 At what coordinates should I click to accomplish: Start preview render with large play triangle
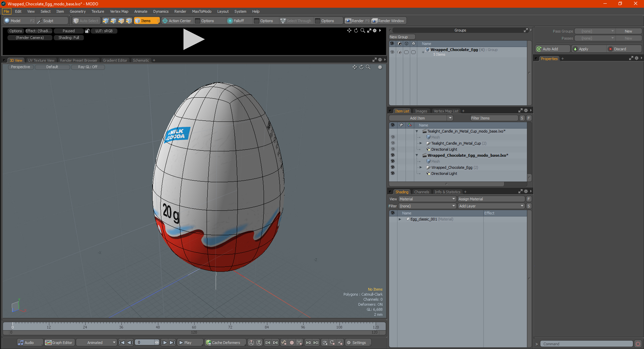[x=194, y=40]
